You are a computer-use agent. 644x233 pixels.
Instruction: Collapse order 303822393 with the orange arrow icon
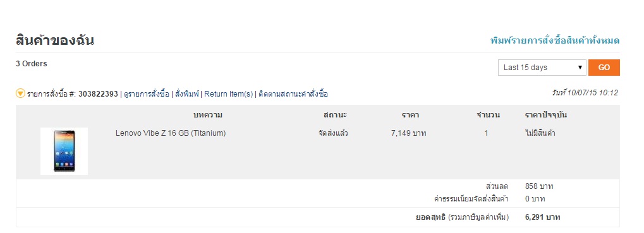click(20, 93)
